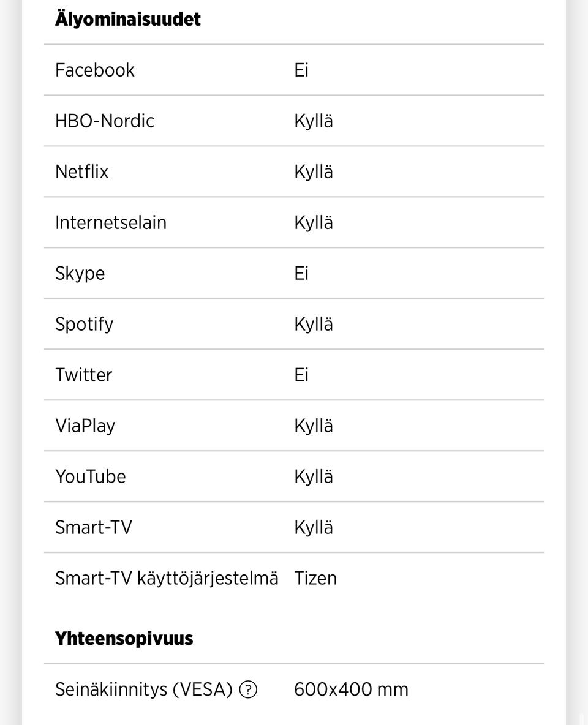Screen dimensions: 588x725
Task: Click the Smart-TV käyttöjärjestelmä label
Action: coord(167,577)
